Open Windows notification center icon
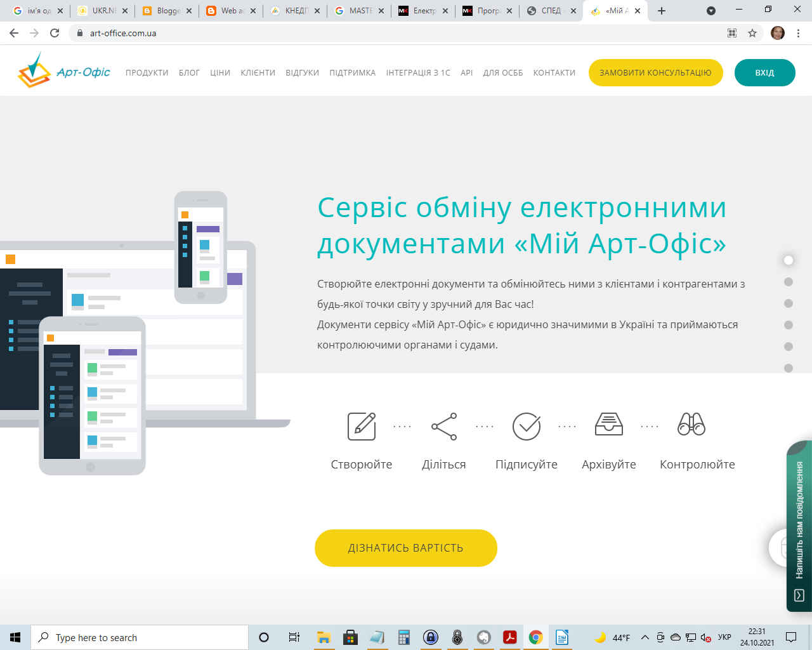 click(x=791, y=637)
